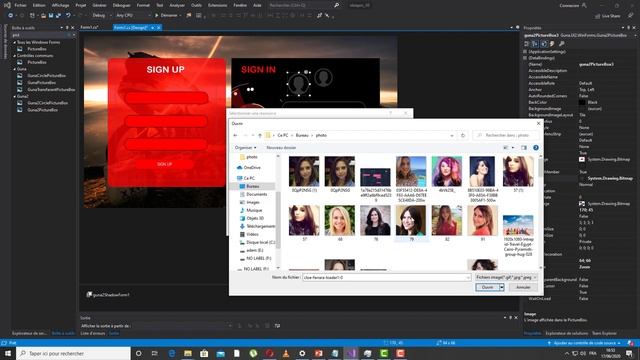
Task: Select GunaTransfarentPictureBox in the Toolbox
Action: tap(51, 89)
